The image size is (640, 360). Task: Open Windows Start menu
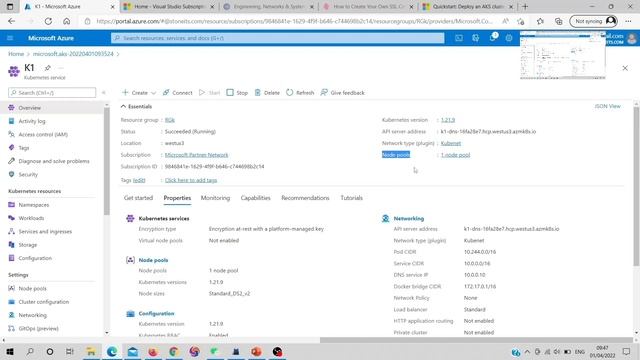pos(10,351)
